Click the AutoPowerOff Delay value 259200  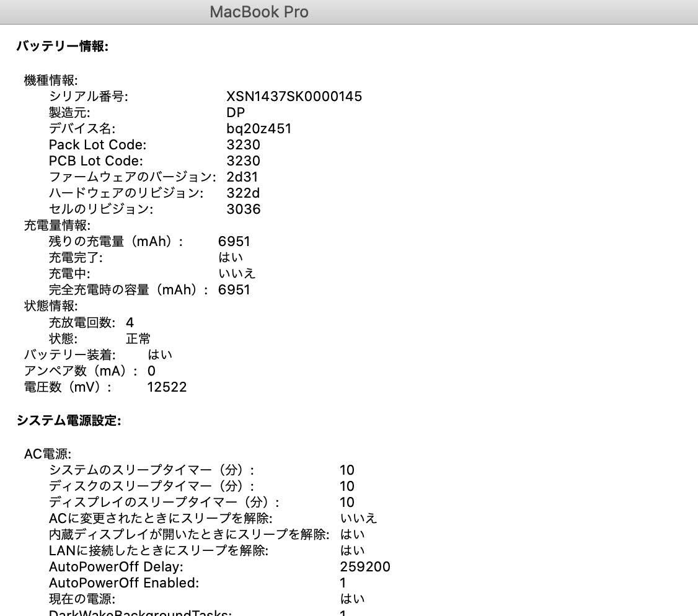pyautogui.click(x=364, y=566)
